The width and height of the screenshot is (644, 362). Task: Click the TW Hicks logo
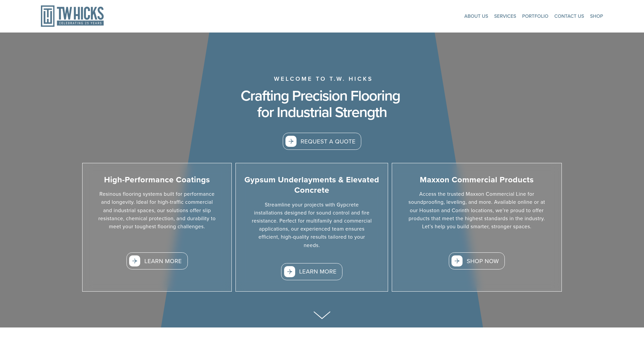72,16
